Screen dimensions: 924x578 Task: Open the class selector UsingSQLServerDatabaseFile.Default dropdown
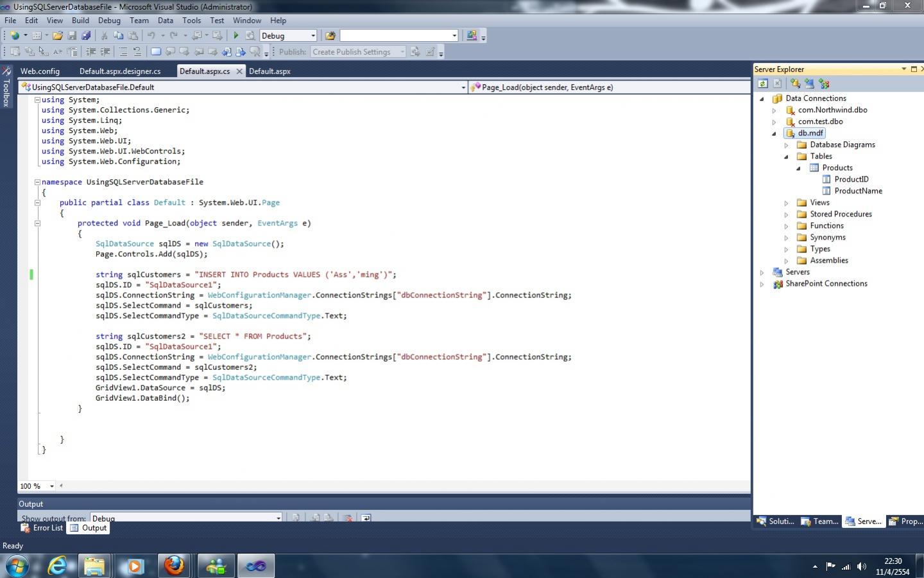coord(463,87)
